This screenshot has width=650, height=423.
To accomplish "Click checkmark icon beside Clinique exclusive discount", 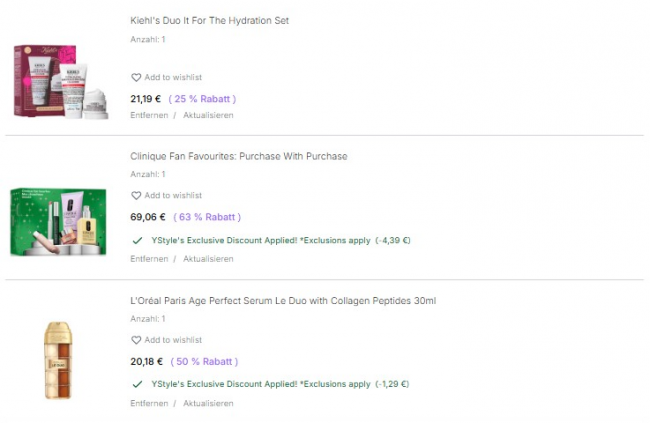I will coord(137,240).
